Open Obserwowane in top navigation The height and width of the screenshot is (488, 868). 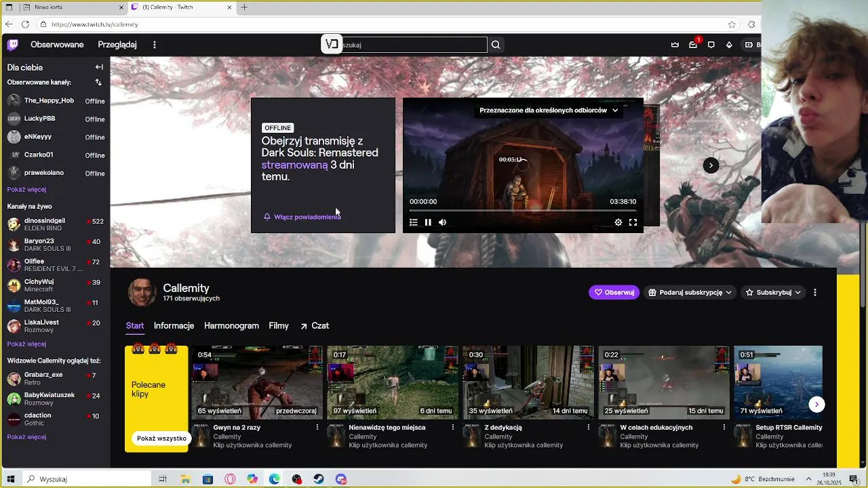[x=57, y=45]
